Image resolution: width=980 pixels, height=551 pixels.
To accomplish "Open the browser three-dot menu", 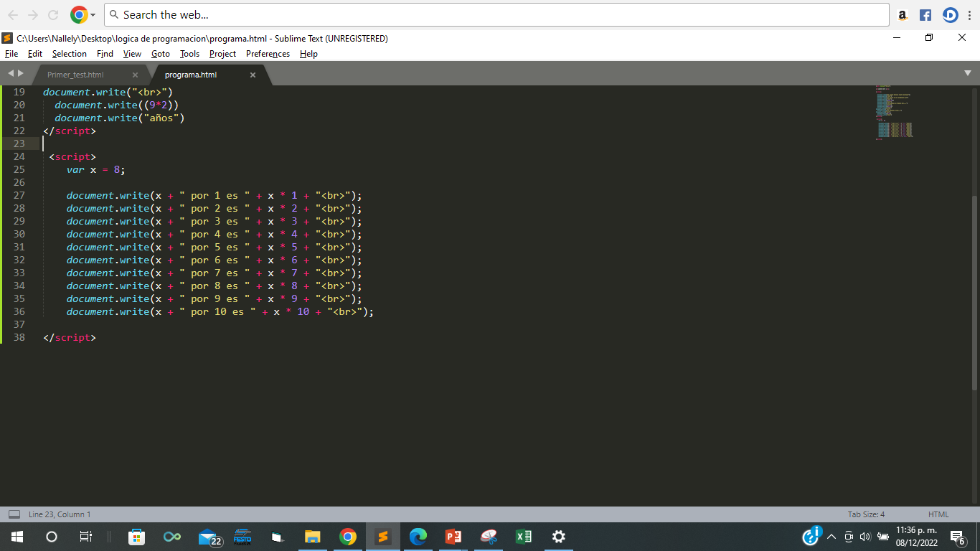I will click(970, 14).
